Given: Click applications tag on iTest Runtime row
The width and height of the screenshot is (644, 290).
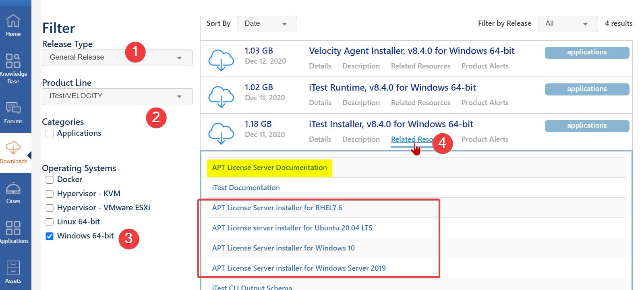Looking at the screenshot, I should click(x=587, y=89).
